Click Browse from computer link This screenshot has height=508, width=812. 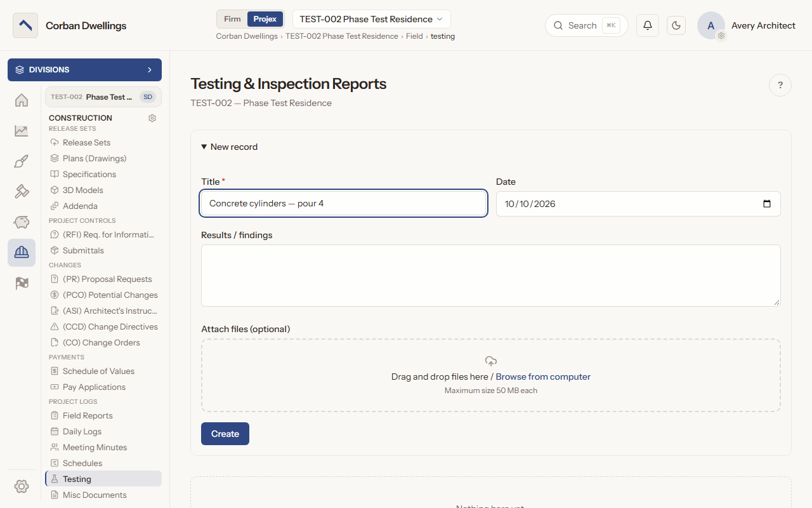tap(543, 377)
